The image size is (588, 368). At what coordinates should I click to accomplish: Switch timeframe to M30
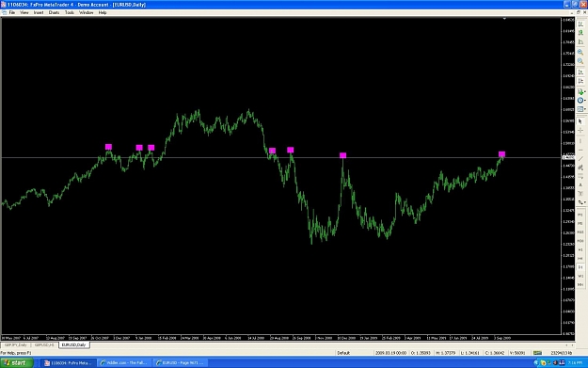pyautogui.click(x=580, y=240)
